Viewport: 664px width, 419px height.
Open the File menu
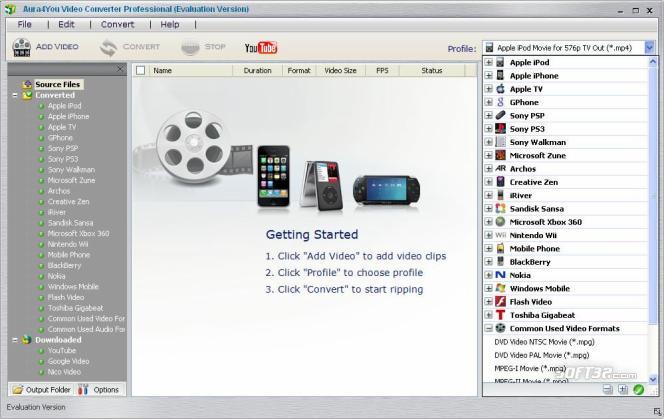pyautogui.click(x=25, y=25)
